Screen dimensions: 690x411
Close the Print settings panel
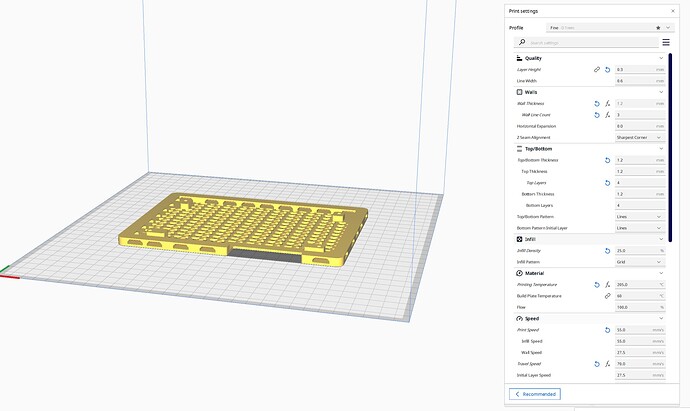(671, 11)
